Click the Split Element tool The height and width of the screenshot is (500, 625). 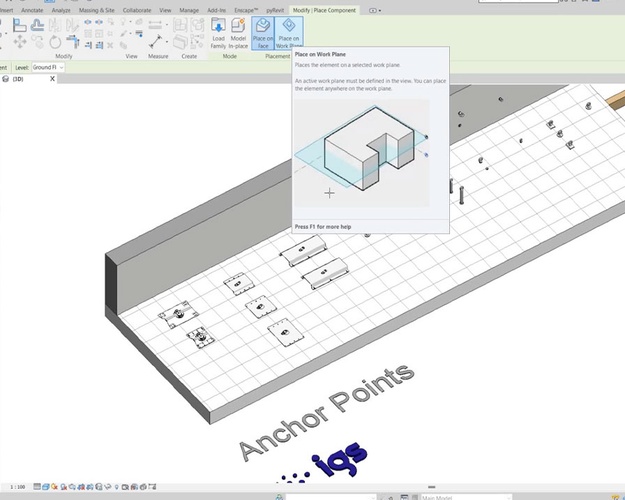click(88, 22)
